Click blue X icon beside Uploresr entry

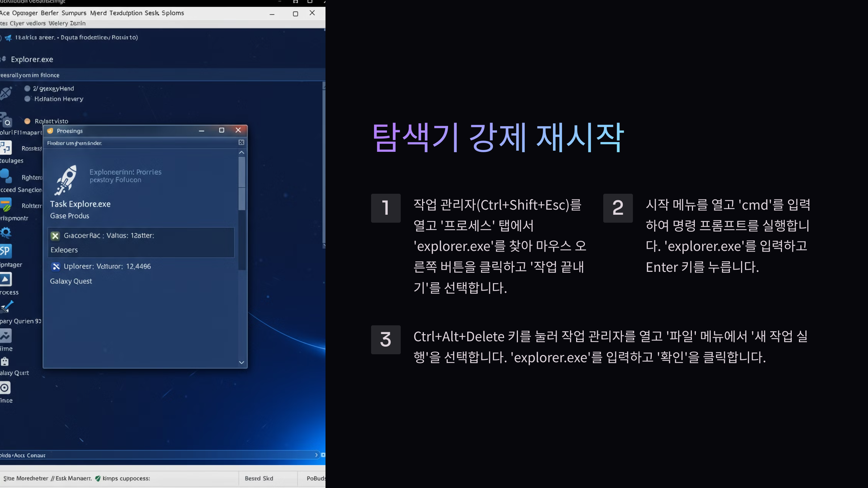pos(56,267)
